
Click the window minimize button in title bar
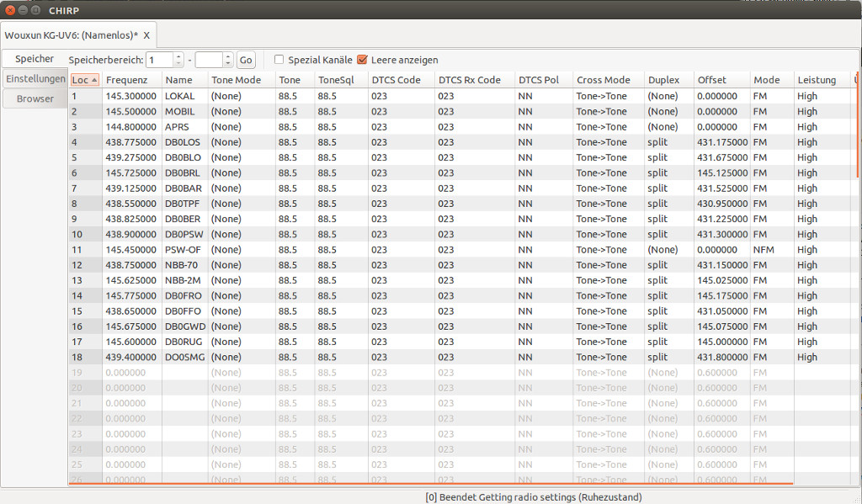23,10
